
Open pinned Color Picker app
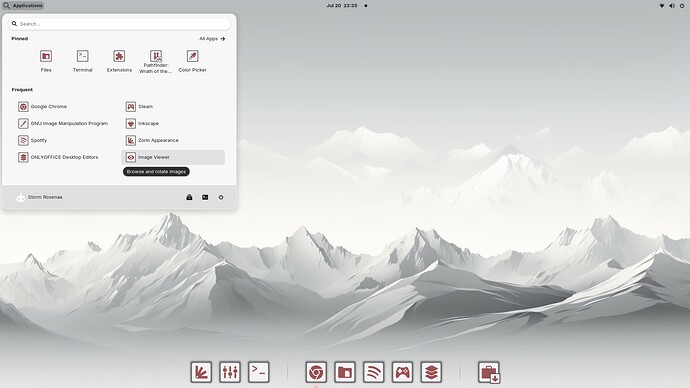pos(192,61)
